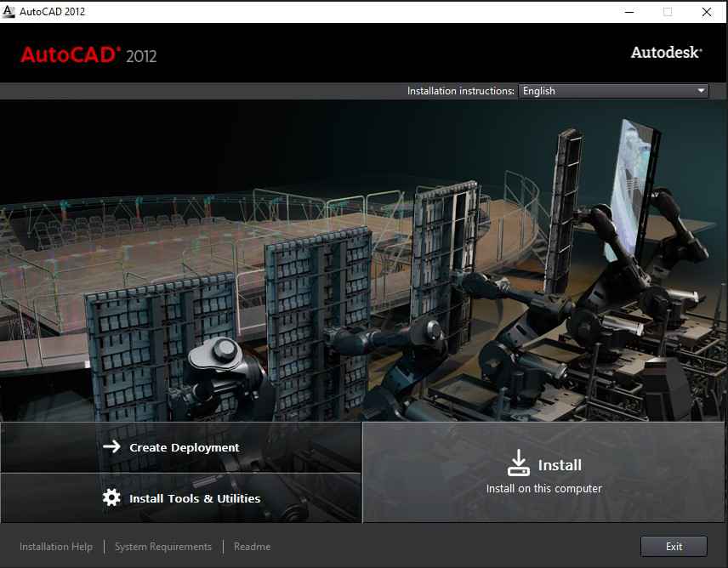The height and width of the screenshot is (568, 728).
Task: Click the AutoCAD app icon in title bar
Action: pyautogui.click(x=9, y=12)
